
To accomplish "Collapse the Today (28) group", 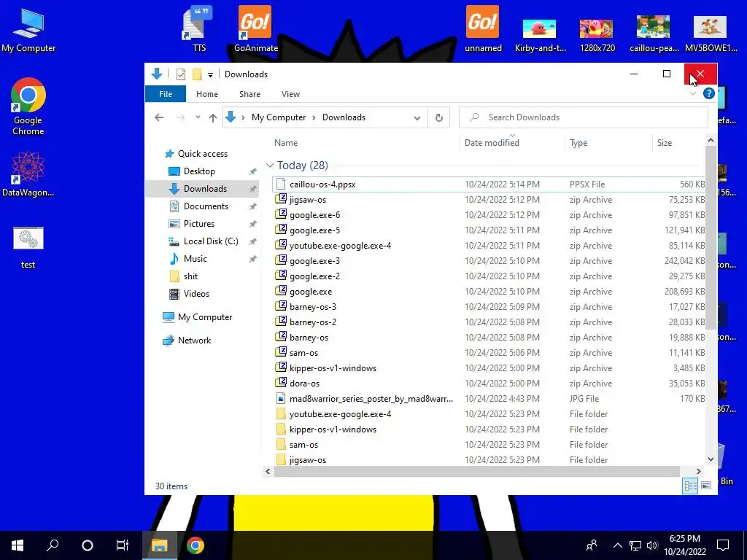I will coord(270,166).
